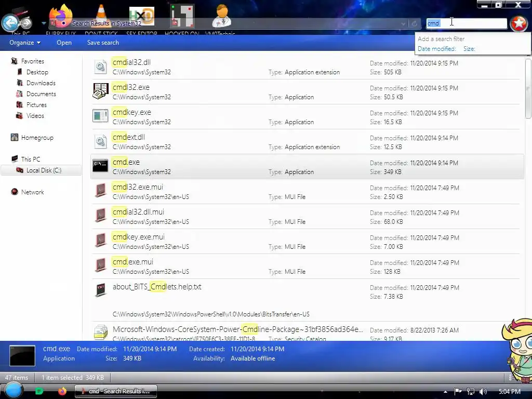532x399 pixels.
Task: Click the vertical scrollbar thumb in results
Action: click(x=528, y=89)
